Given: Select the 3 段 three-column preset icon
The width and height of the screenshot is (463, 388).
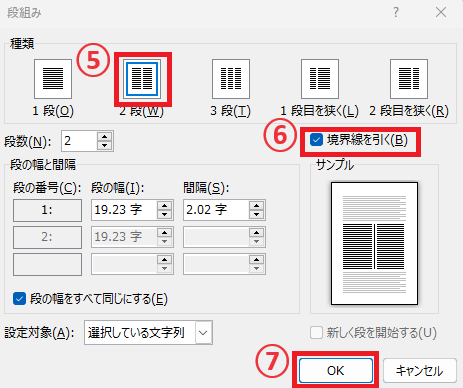Looking at the screenshot, I should click(231, 79).
